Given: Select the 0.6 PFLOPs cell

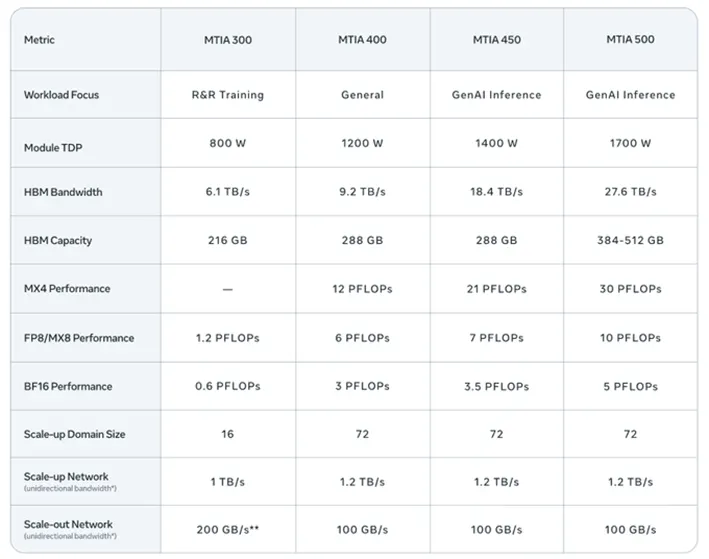Looking at the screenshot, I should click(x=227, y=386).
